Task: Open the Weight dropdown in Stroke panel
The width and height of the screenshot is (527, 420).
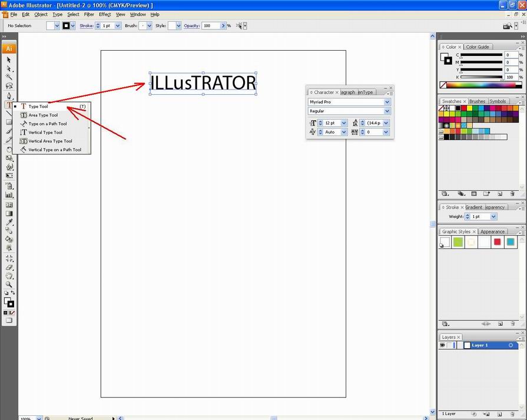Action: (493, 217)
